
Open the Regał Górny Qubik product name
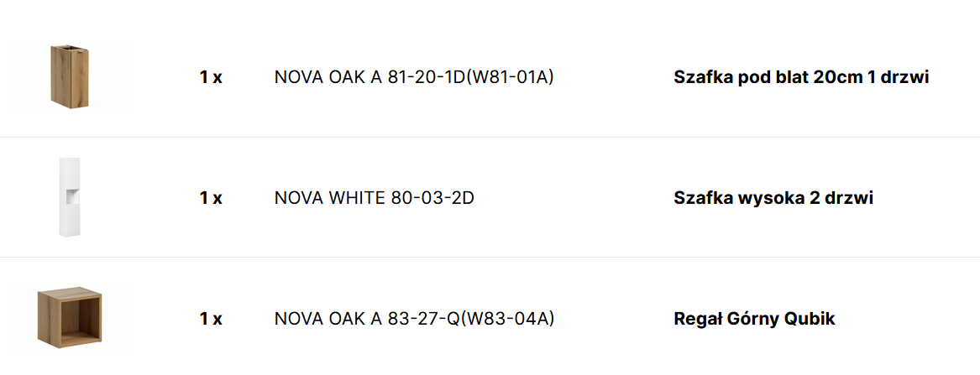(x=754, y=319)
